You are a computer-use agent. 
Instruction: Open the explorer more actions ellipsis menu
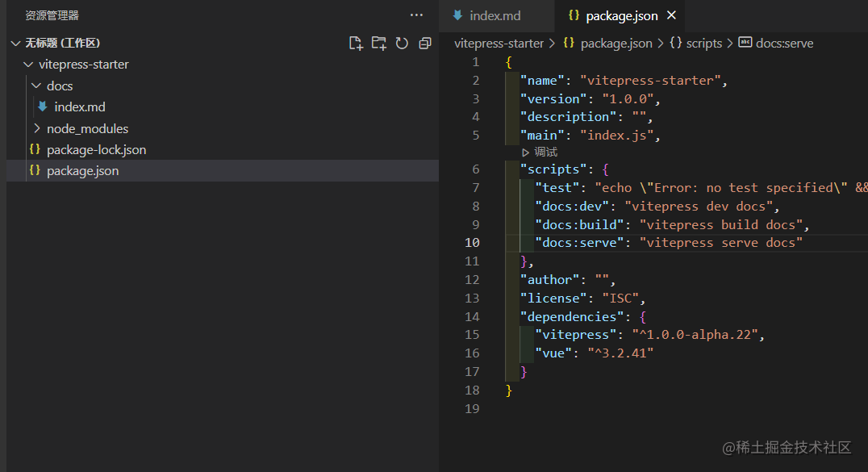coord(416,15)
